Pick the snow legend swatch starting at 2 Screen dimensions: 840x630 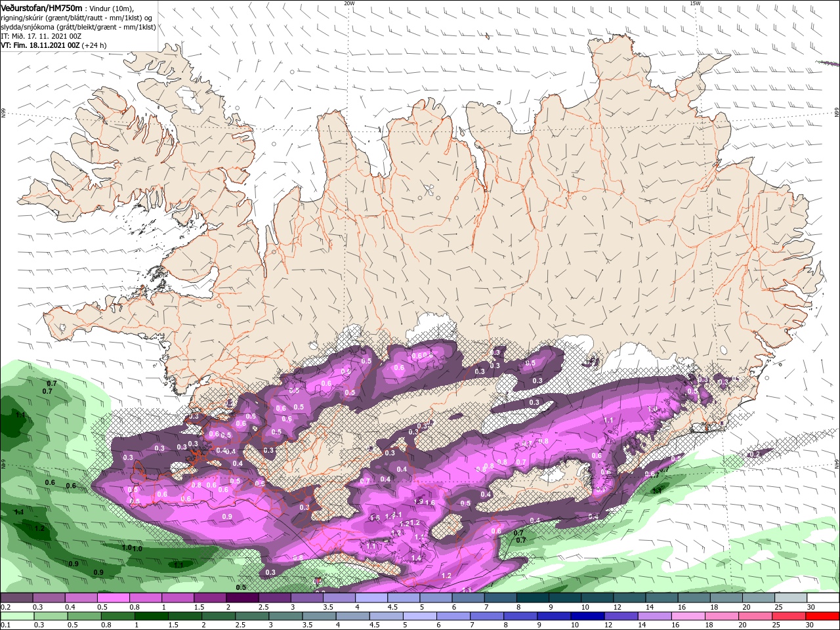[242, 598]
